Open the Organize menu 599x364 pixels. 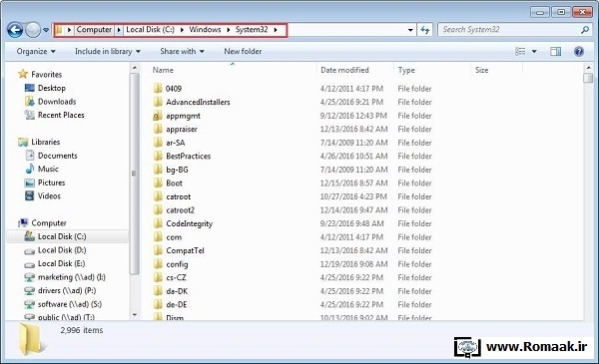[x=36, y=51]
